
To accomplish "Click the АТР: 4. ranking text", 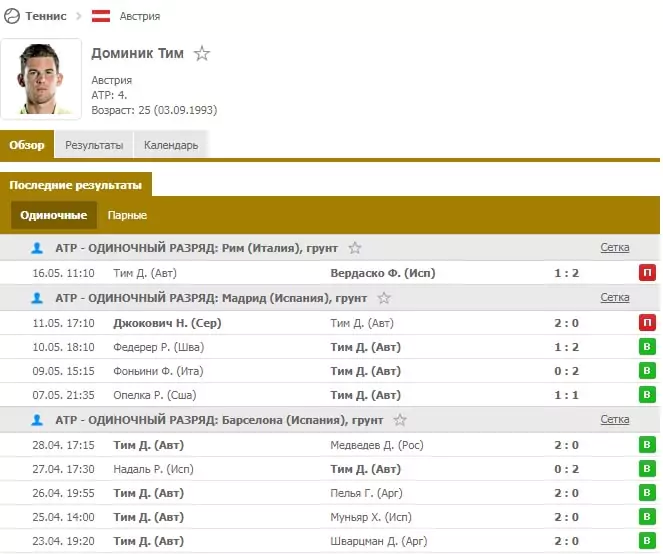I will 109,95.
